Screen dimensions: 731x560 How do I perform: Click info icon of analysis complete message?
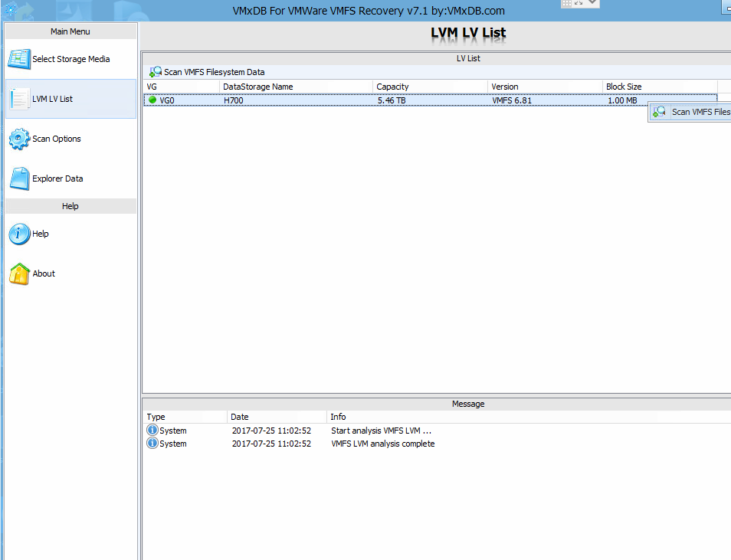point(152,443)
